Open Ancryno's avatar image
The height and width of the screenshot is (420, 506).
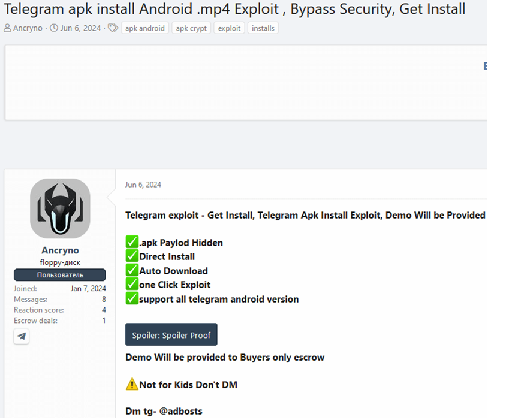60,209
